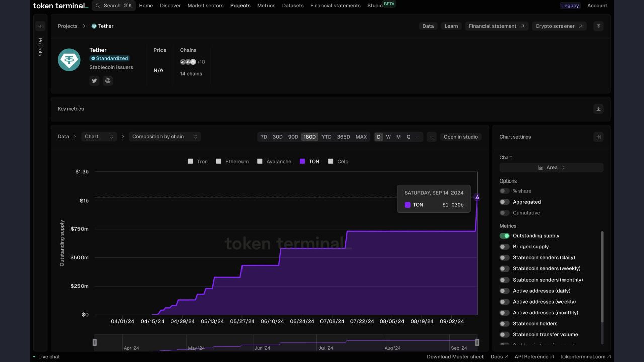Click the Search input field
Image resolution: width=644 pixels, height=362 pixels.
coord(114,6)
